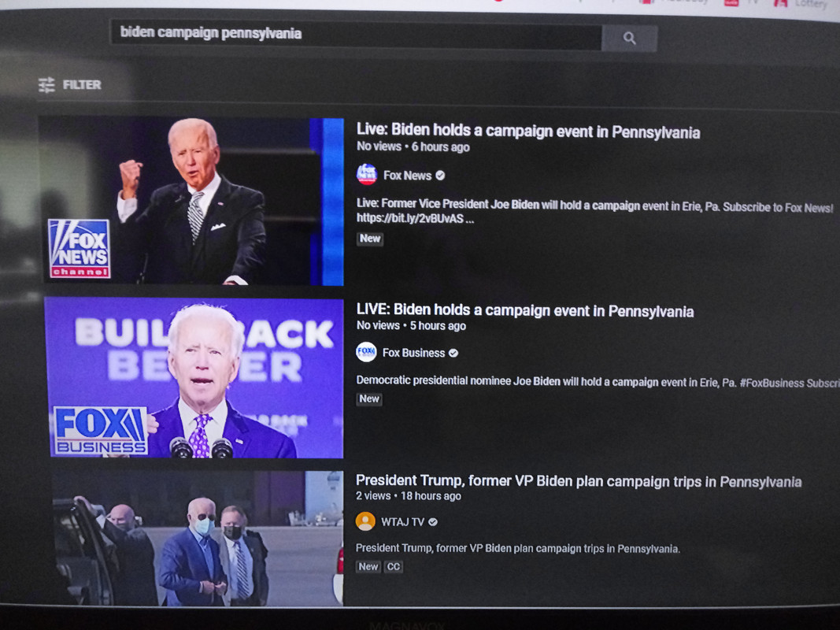
Task: Click '2 views • 18 hours ago' text
Action: [x=409, y=495]
